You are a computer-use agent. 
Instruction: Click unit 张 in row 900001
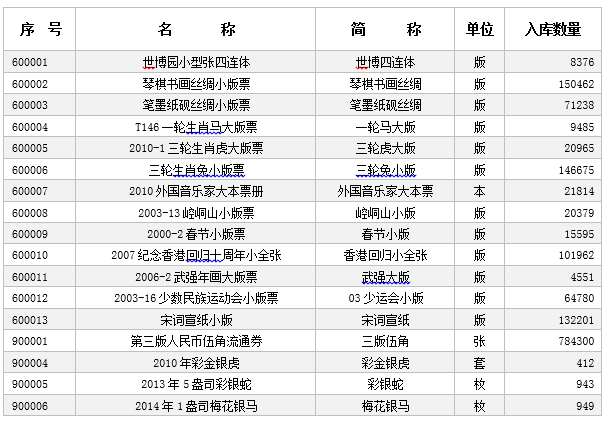point(480,341)
